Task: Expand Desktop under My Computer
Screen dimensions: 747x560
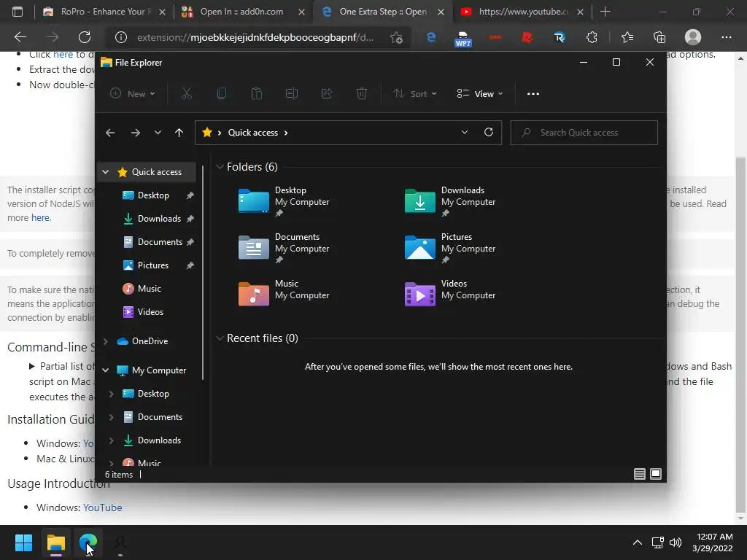Action: [x=111, y=394]
